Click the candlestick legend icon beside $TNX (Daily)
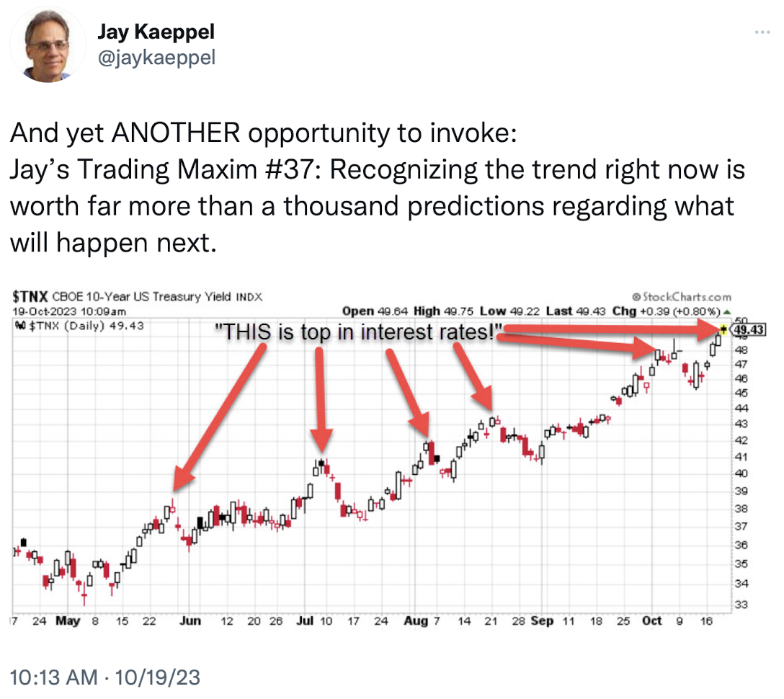 [x=20, y=326]
